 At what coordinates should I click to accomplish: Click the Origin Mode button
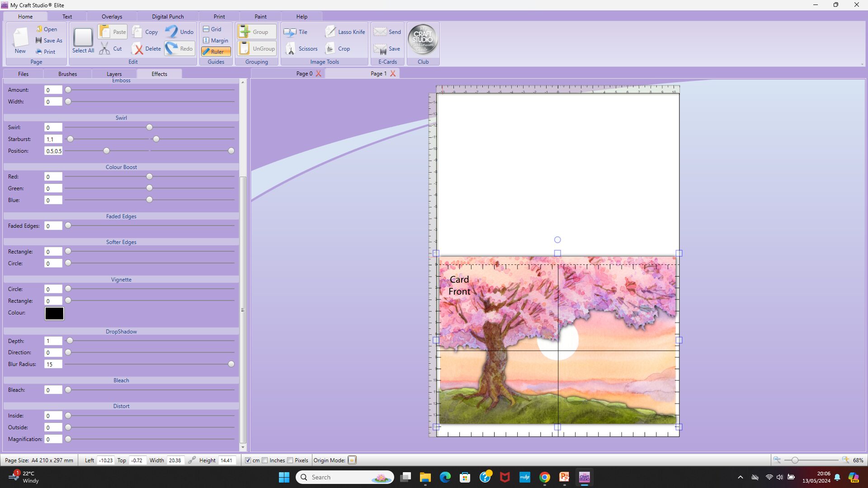[x=352, y=460]
